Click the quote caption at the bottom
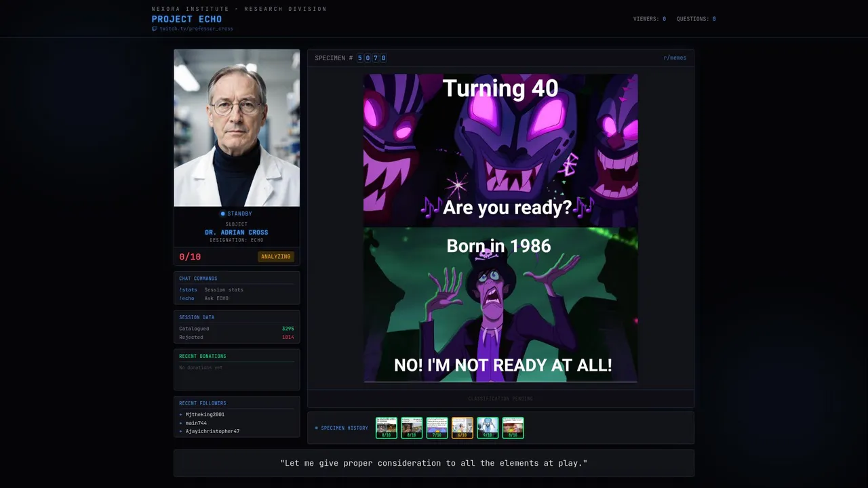The image size is (868, 488). click(434, 463)
